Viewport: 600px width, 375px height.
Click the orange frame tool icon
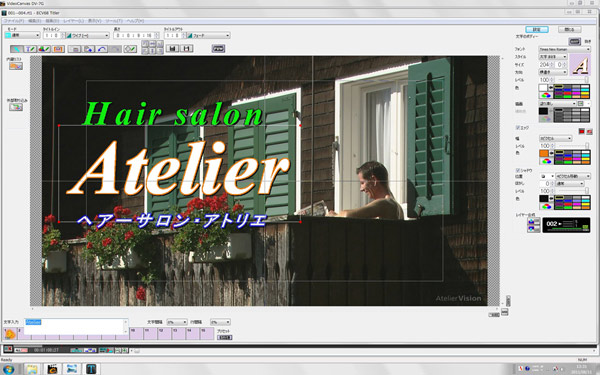tap(58, 49)
